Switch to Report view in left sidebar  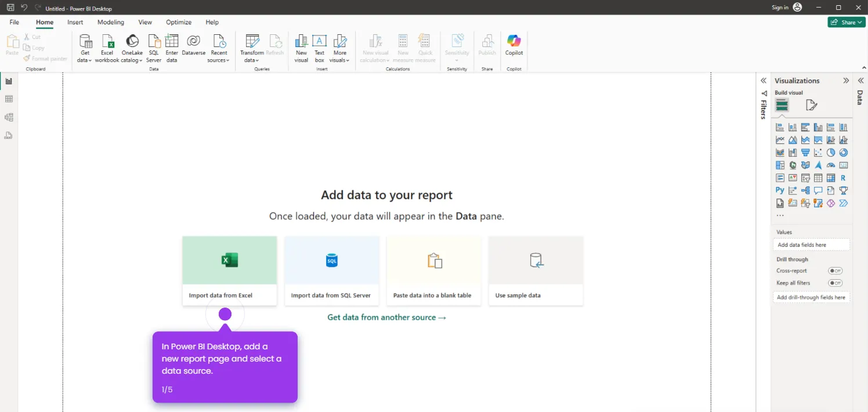tap(9, 81)
